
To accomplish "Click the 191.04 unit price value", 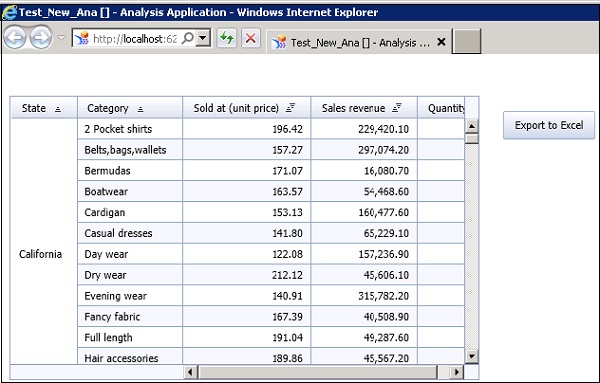I will click(287, 337).
